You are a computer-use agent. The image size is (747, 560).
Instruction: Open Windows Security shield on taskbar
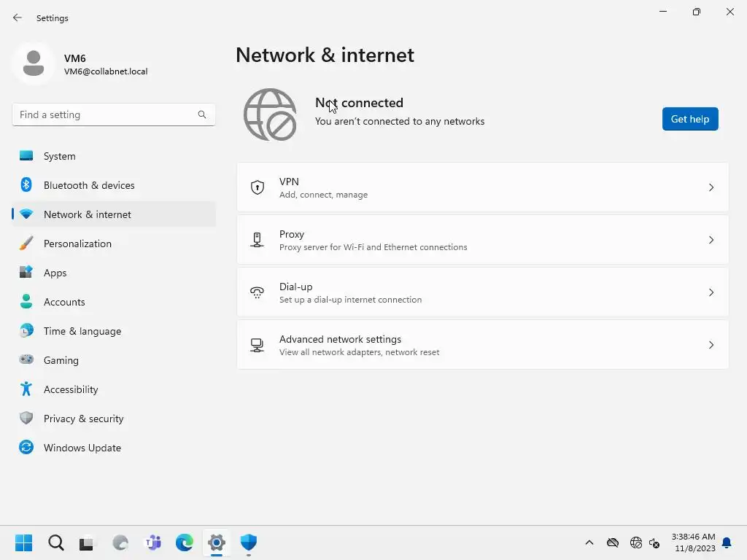[249, 542]
